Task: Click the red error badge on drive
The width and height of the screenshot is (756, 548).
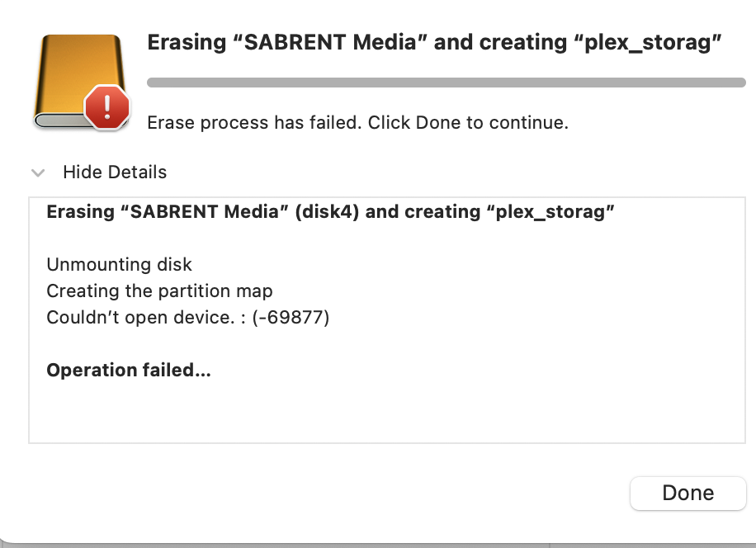Action: click(x=107, y=107)
